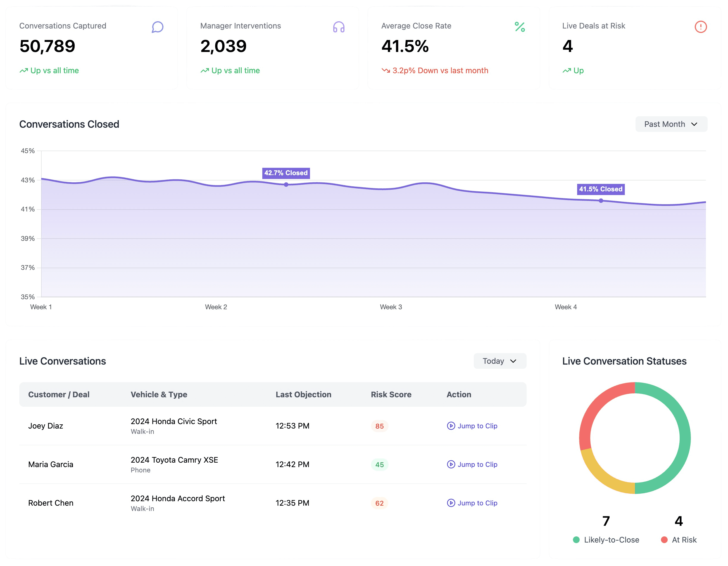
Task: Click the Week 3 axis label
Action: coord(391,307)
